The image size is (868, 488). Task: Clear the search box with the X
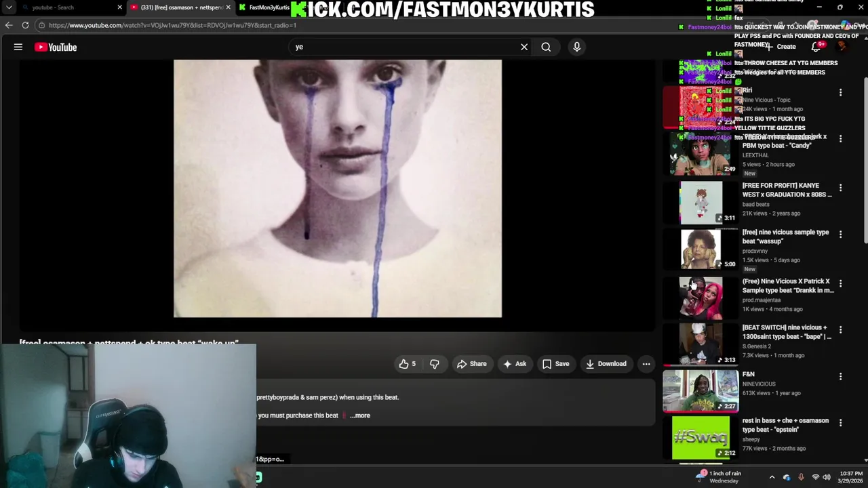[524, 47]
